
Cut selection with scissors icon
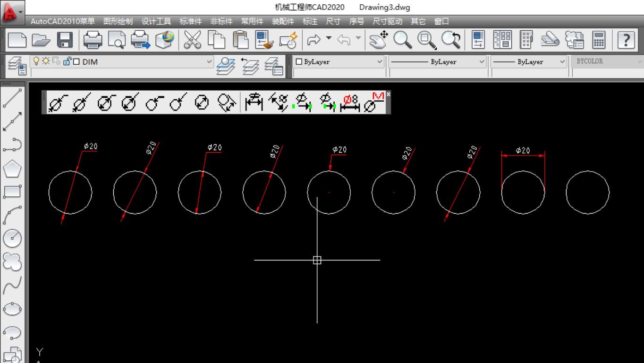(x=193, y=40)
